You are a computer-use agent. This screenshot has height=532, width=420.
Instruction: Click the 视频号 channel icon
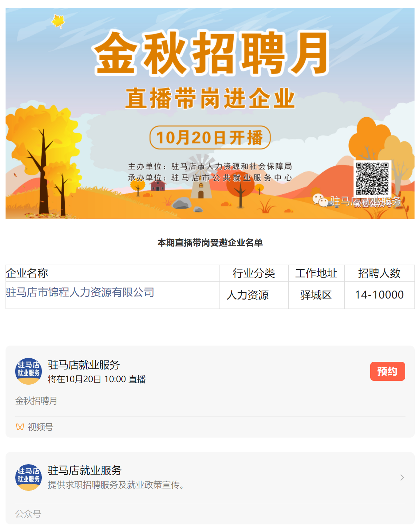point(20,427)
